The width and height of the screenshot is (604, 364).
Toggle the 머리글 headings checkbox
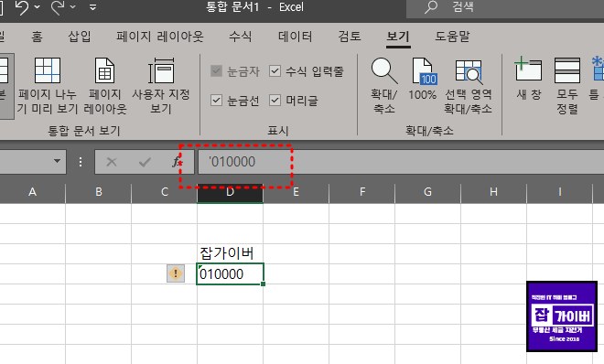275,101
